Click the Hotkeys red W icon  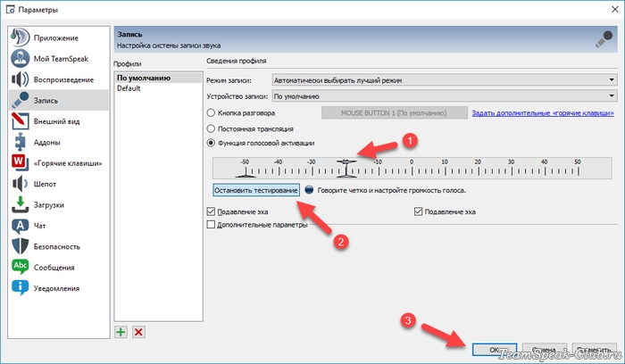pos(20,162)
